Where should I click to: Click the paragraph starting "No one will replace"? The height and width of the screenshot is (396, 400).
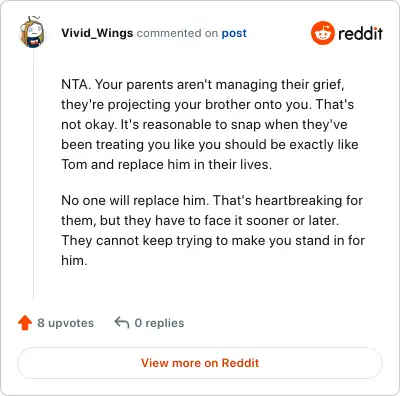[213, 230]
